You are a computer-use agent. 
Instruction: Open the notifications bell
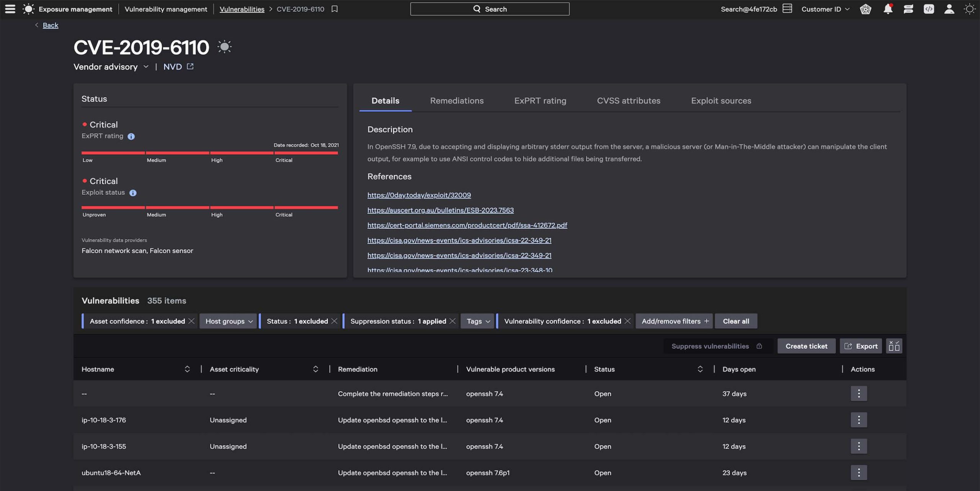(x=888, y=9)
